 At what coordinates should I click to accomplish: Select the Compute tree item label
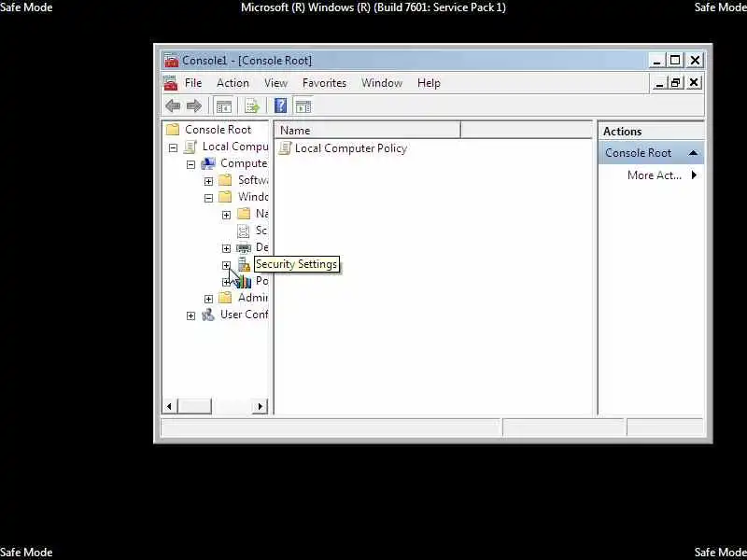tap(244, 163)
